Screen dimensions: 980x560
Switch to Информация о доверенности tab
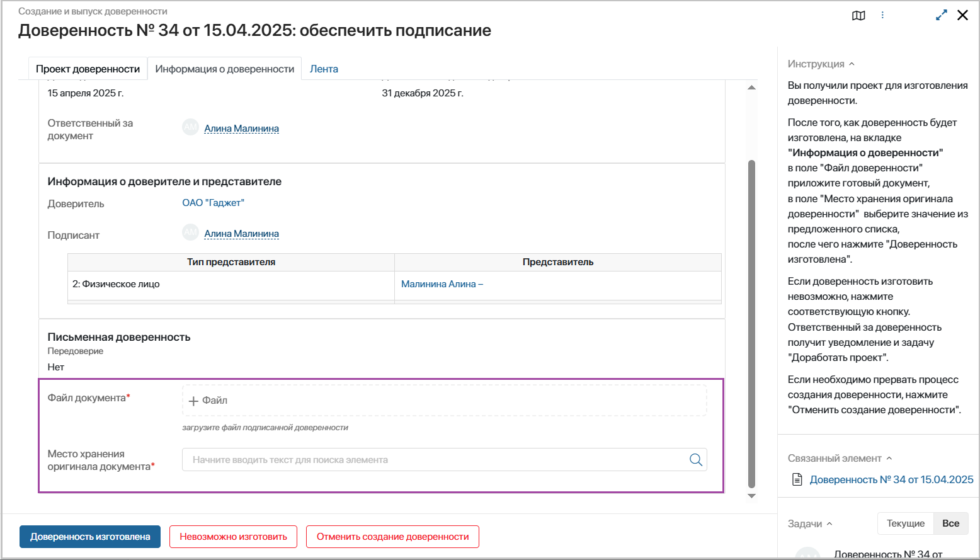[x=225, y=69]
